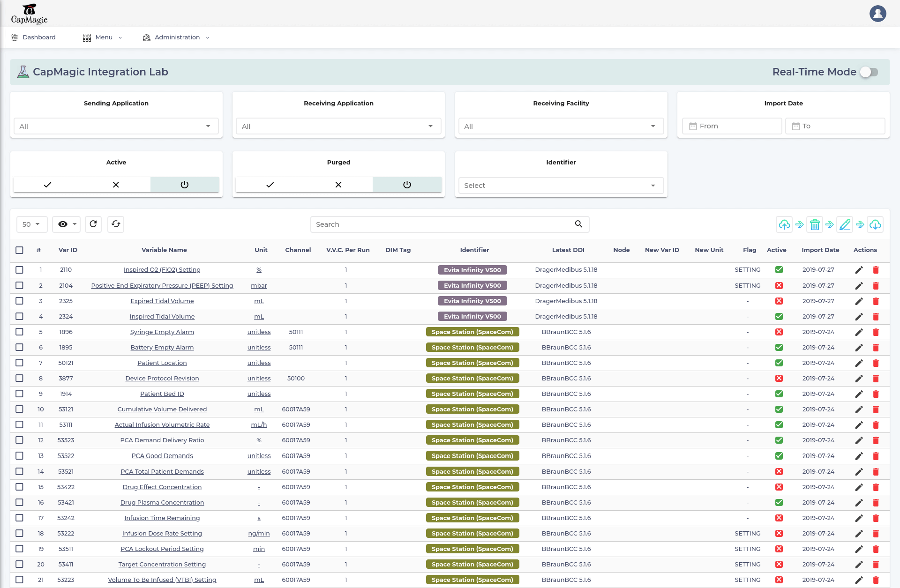The image size is (900, 588).
Task: Sort by Var ID column header
Action: (x=68, y=250)
